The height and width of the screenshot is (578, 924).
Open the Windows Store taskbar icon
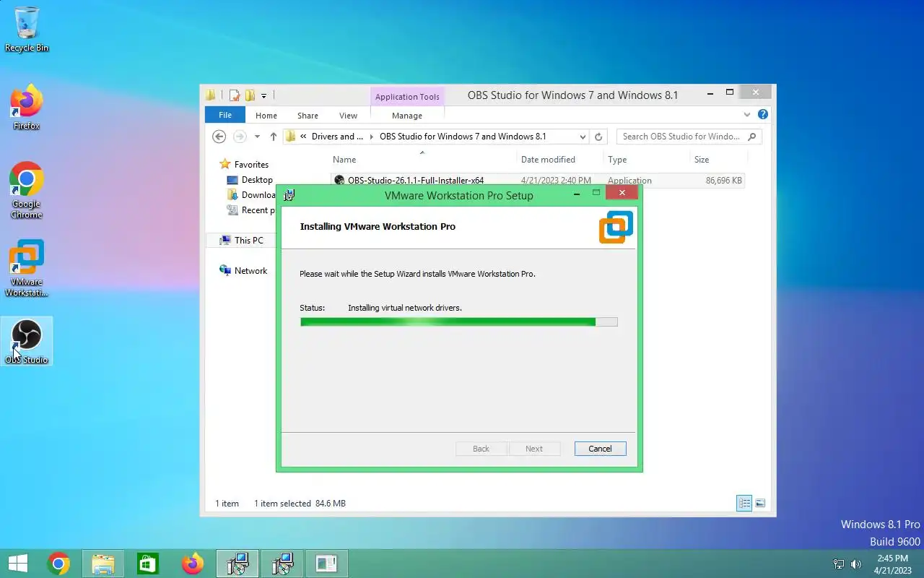[148, 564]
